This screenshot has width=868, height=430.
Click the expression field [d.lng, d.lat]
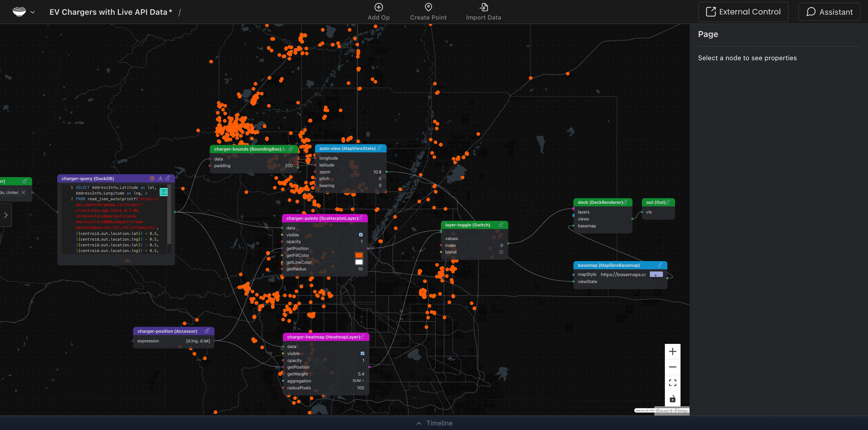198,341
